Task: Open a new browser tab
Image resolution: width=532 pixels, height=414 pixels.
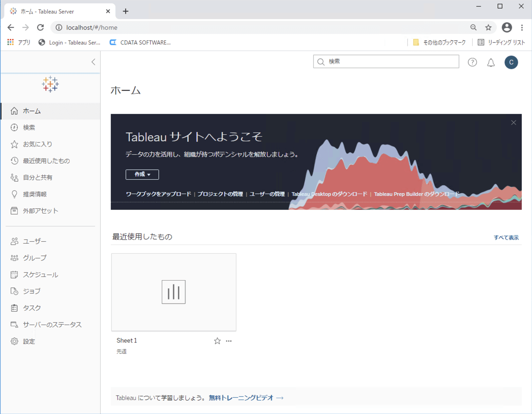Action: click(126, 11)
